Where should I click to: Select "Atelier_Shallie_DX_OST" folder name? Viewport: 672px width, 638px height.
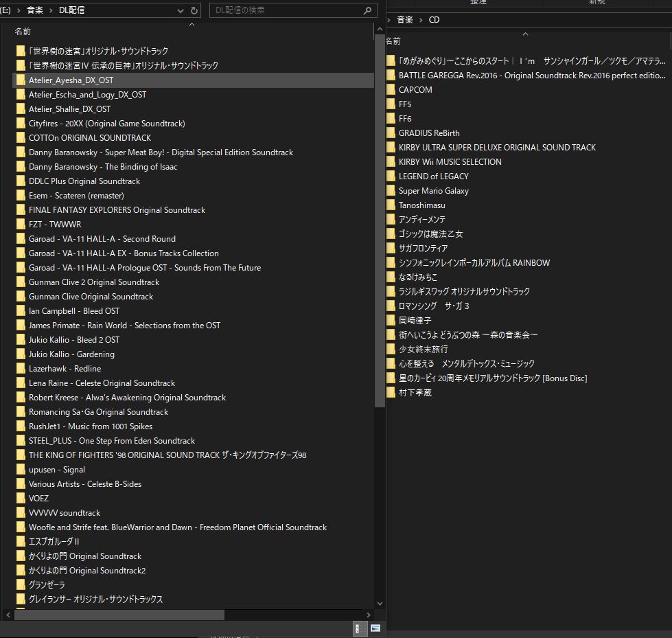69,109
